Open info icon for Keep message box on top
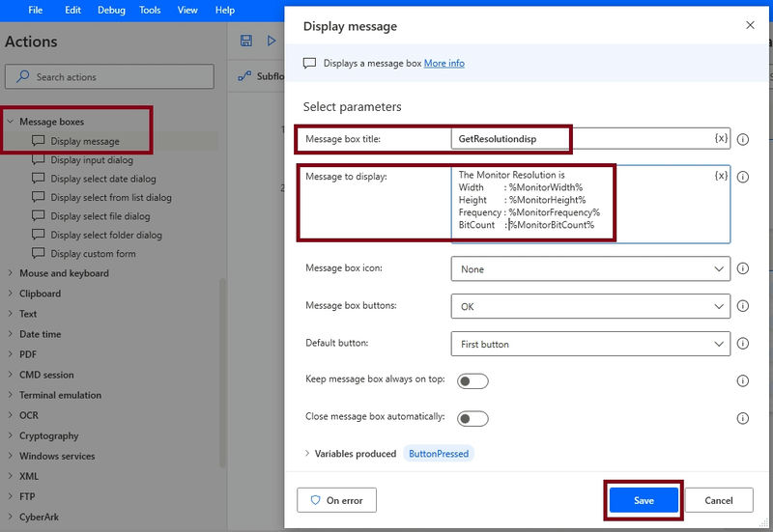 click(742, 380)
